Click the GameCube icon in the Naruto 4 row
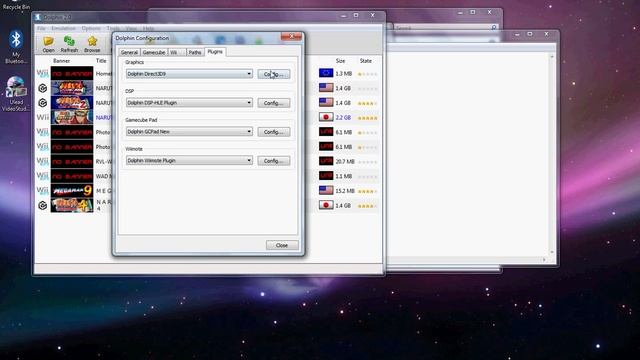The height and width of the screenshot is (360, 640). click(42, 205)
